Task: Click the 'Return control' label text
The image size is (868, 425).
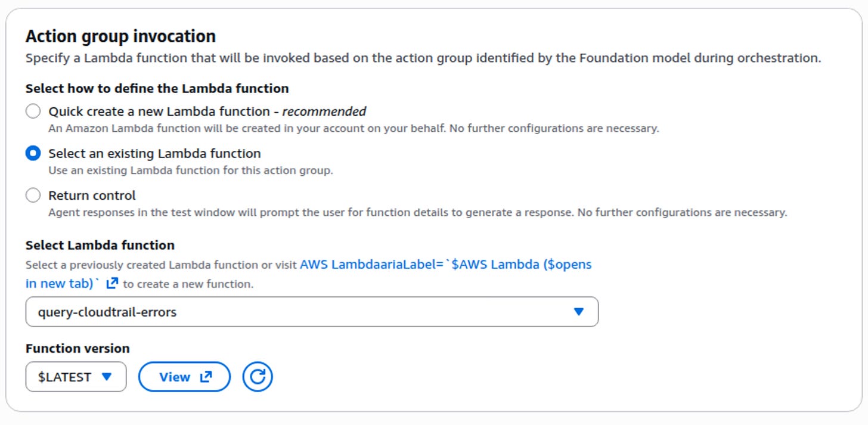Action: point(92,196)
